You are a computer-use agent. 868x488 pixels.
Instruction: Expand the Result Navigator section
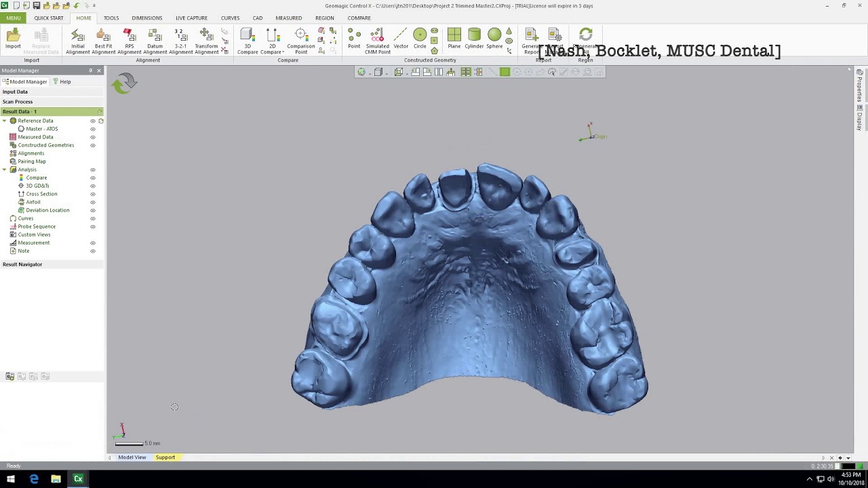coord(52,264)
